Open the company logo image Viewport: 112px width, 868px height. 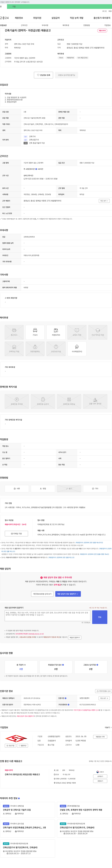[x=16, y=739]
